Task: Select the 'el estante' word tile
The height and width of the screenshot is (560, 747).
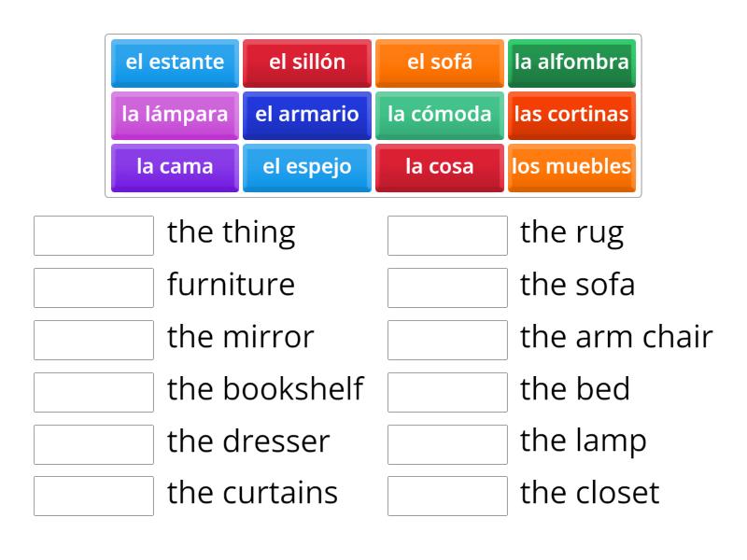Action: click(x=174, y=63)
